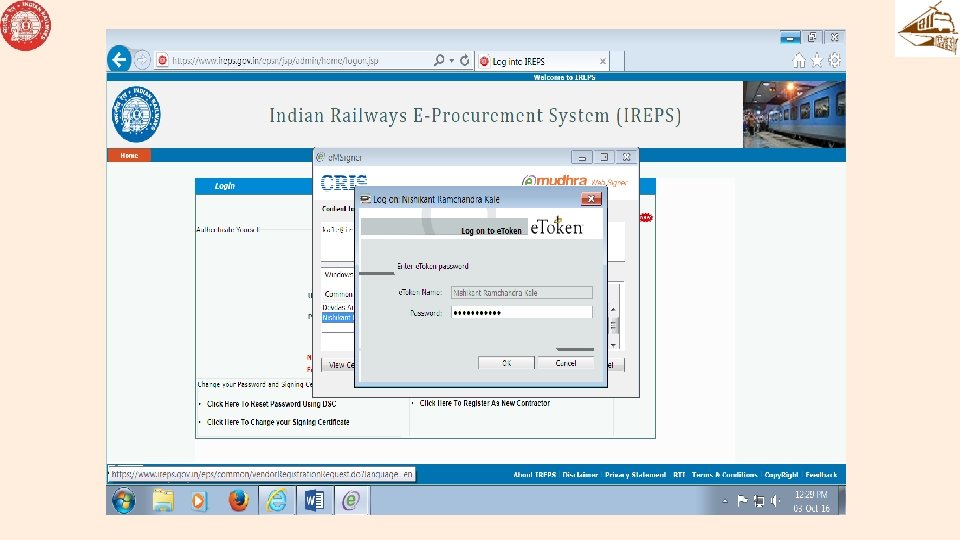960x540 pixels.
Task: Click 'Click Here To Reset Password Using DSC'
Action: [271, 404]
